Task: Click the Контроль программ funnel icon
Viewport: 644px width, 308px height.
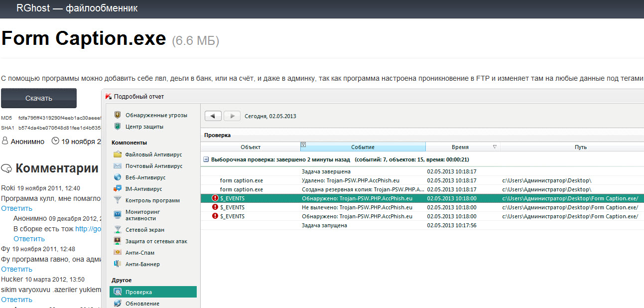Action: pyautogui.click(x=118, y=200)
